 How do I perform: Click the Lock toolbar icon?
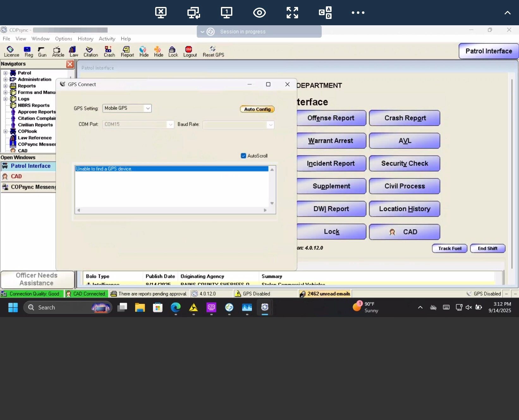173,51
